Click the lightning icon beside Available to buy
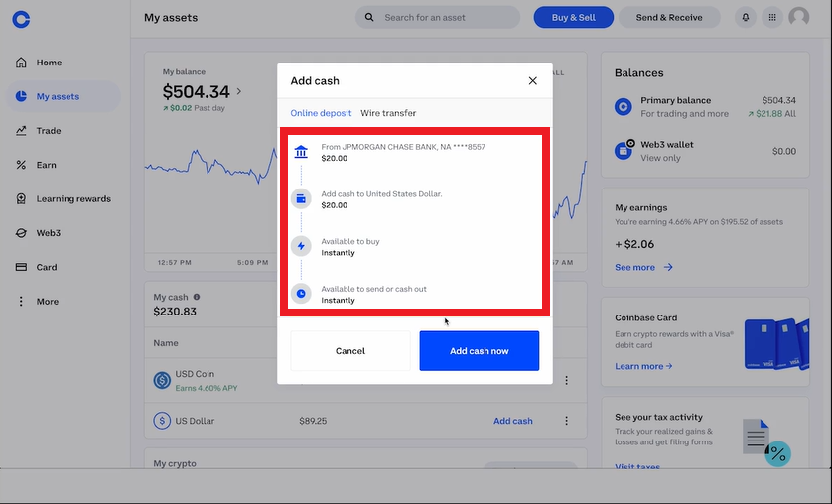The image size is (832, 504). (x=301, y=246)
